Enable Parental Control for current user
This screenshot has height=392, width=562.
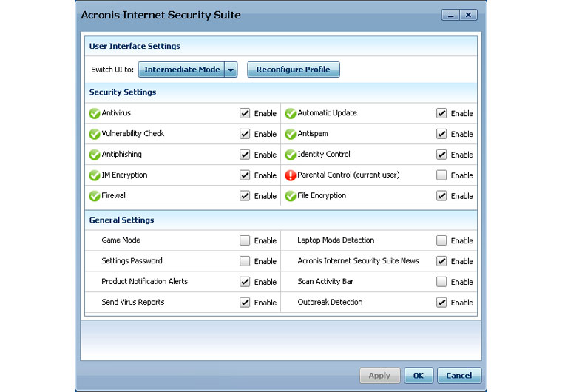(441, 175)
